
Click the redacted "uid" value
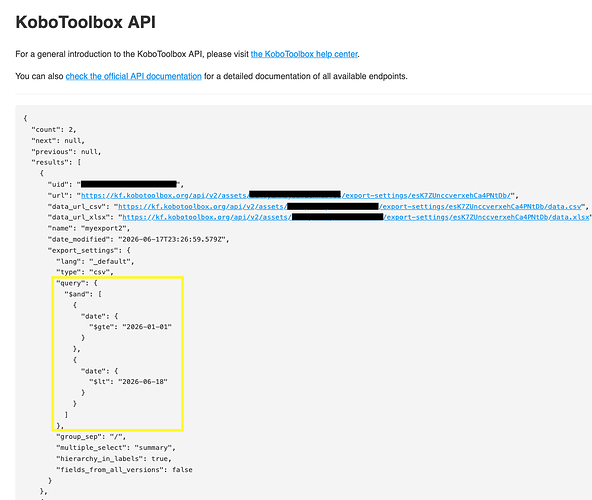(129, 184)
